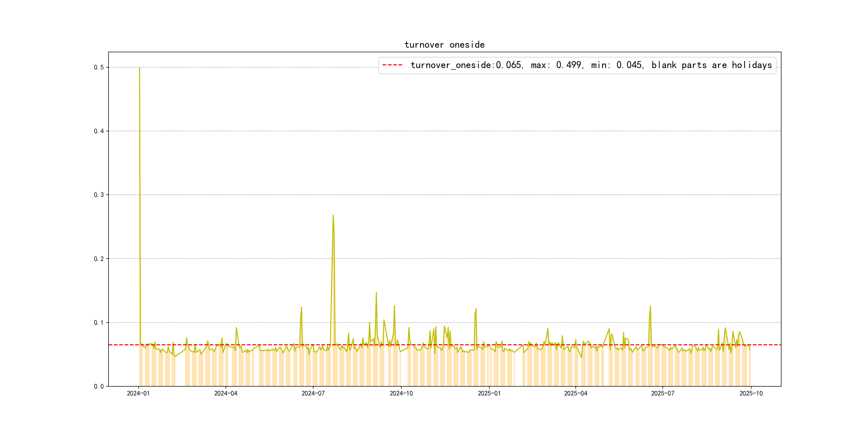Click the 2025-07 x-axis date label
The width and height of the screenshot is (868, 434).
[663, 394]
